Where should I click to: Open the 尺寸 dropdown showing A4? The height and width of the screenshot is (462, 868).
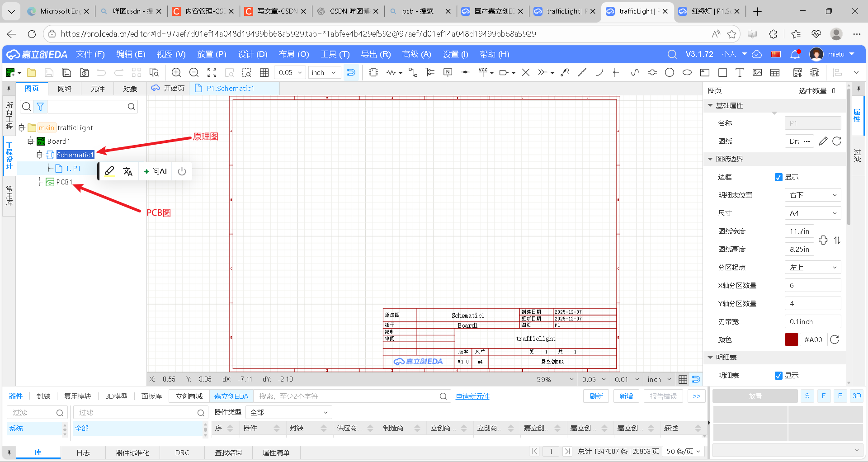pos(813,213)
